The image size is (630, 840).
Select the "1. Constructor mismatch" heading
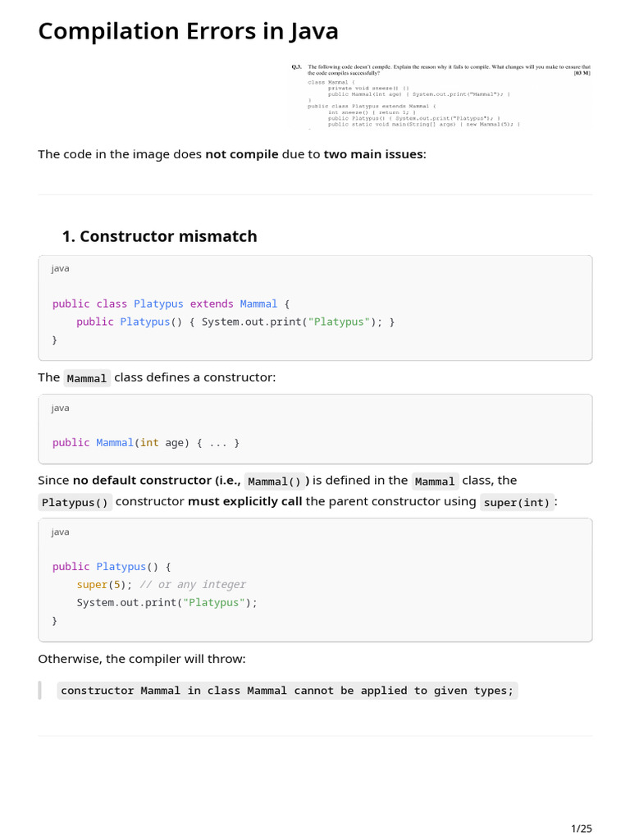[159, 236]
